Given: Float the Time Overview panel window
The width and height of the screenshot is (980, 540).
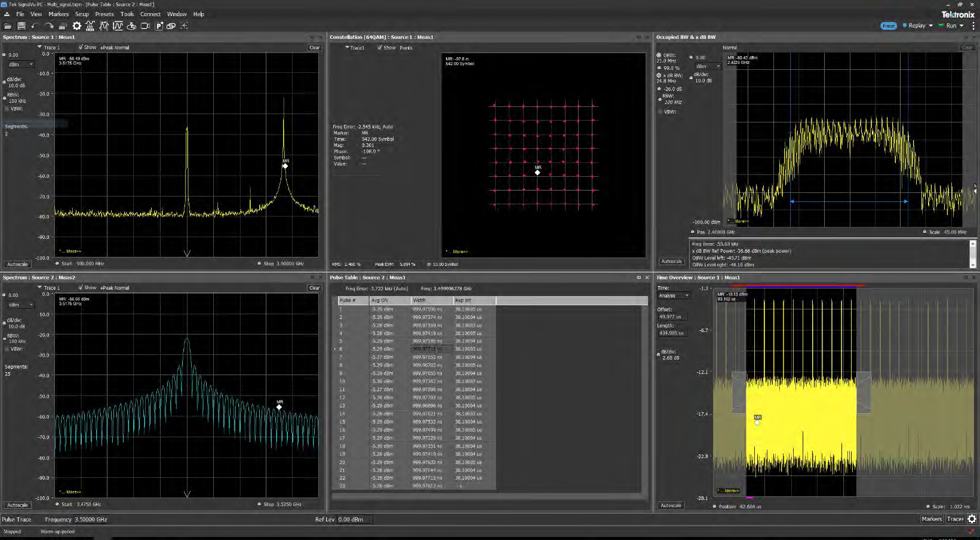Looking at the screenshot, I should 966,277.
